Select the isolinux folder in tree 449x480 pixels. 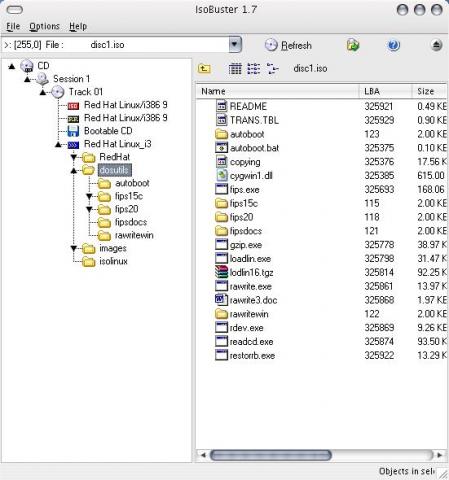click(x=113, y=261)
